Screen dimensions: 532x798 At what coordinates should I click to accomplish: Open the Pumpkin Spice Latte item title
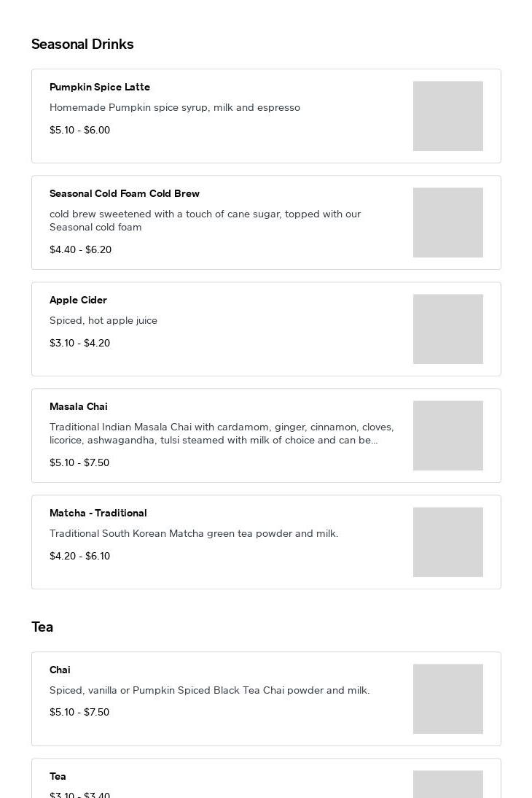(x=100, y=87)
